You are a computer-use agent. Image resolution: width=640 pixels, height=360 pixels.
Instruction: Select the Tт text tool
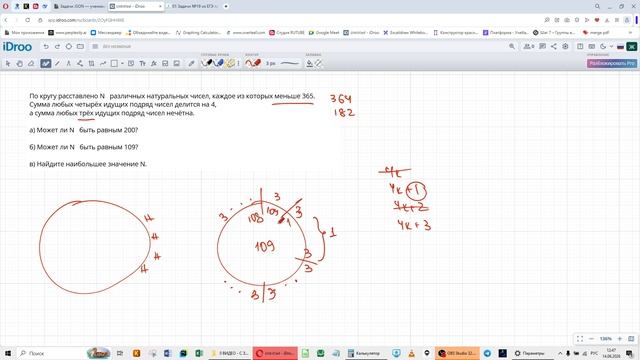coord(142,63)
